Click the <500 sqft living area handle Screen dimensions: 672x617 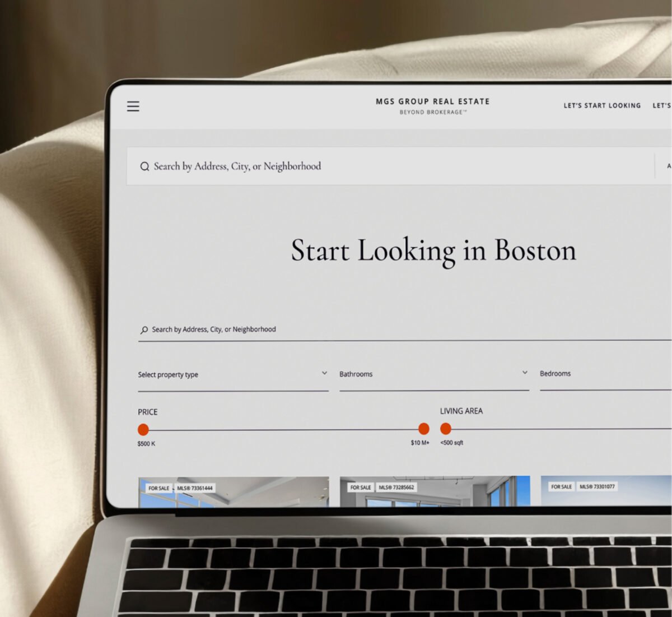tap(446, 429)
